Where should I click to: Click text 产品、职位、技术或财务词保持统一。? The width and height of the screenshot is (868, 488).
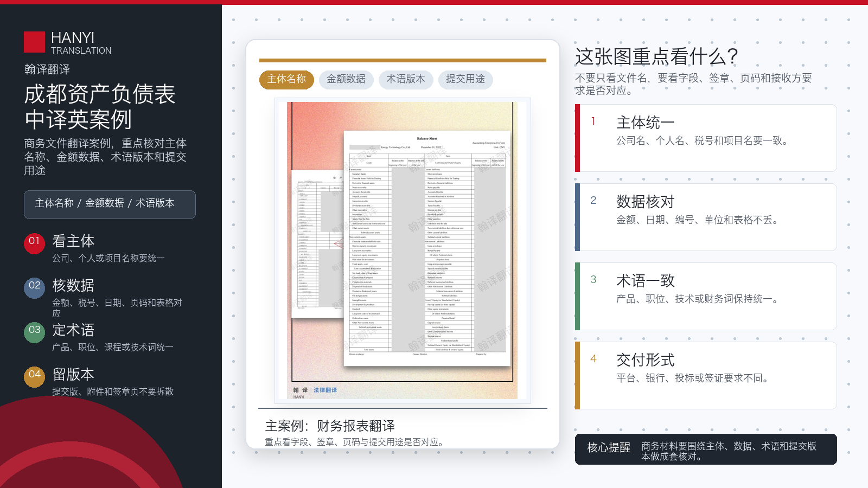pyautogui.click(x=699, y=299)
